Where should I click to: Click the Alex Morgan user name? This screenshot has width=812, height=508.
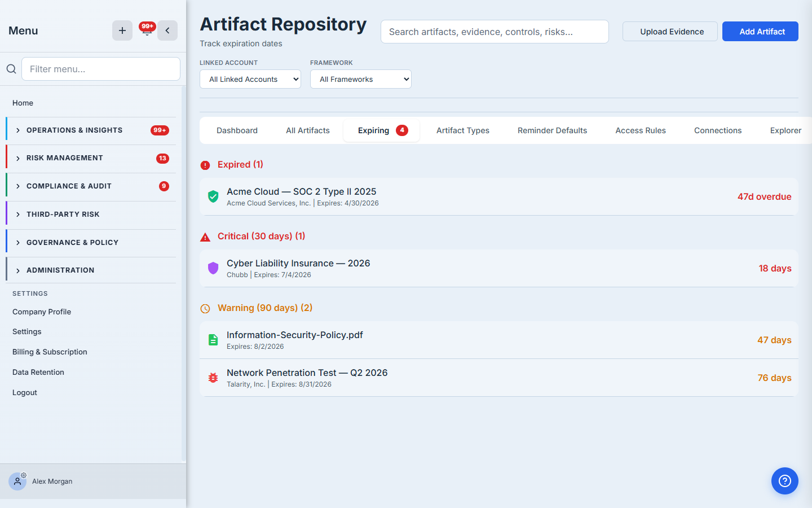[x=52, y=481]
